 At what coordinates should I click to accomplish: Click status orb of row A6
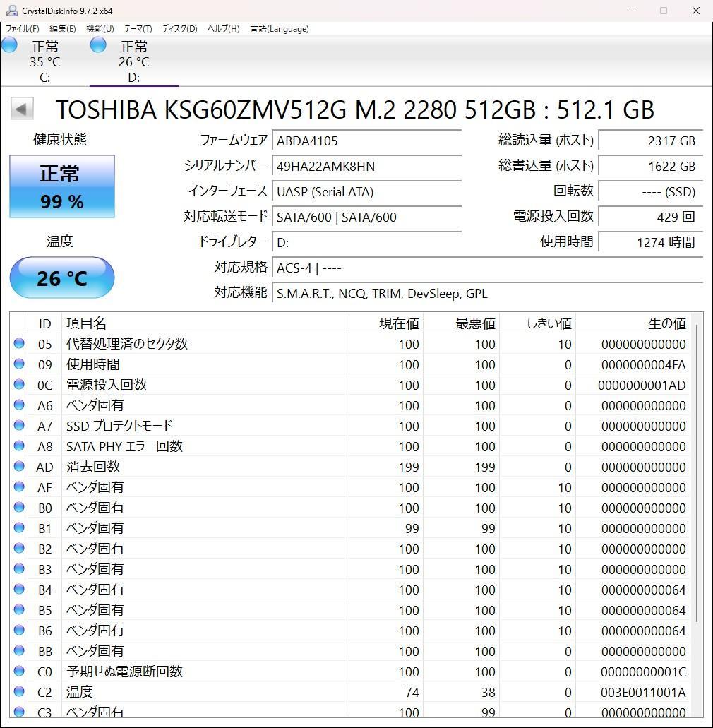[19, 405]
